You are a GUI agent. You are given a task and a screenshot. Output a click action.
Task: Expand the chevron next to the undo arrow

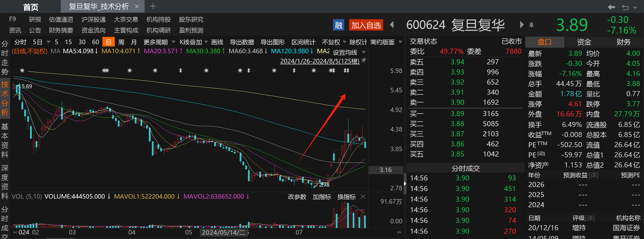click(x=635, y=8)
